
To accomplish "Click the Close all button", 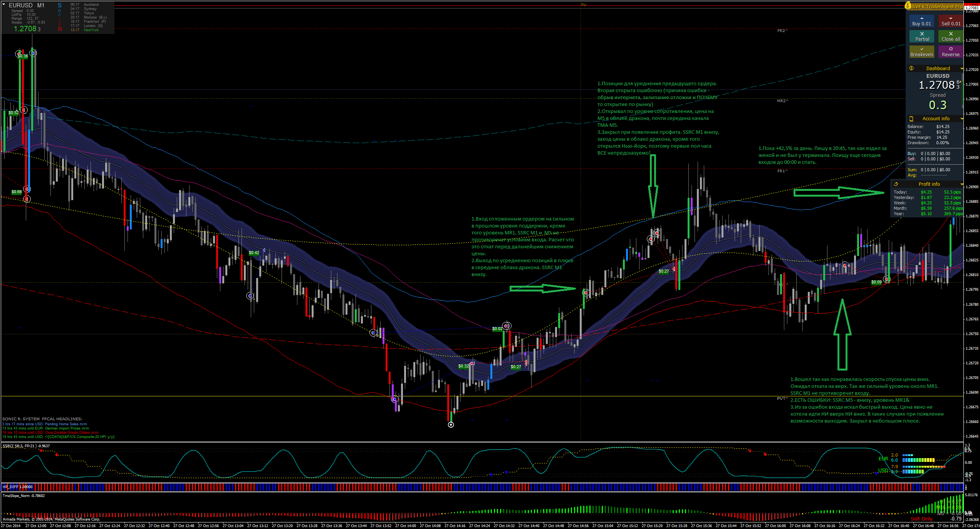I will click(x=951, y=37).
